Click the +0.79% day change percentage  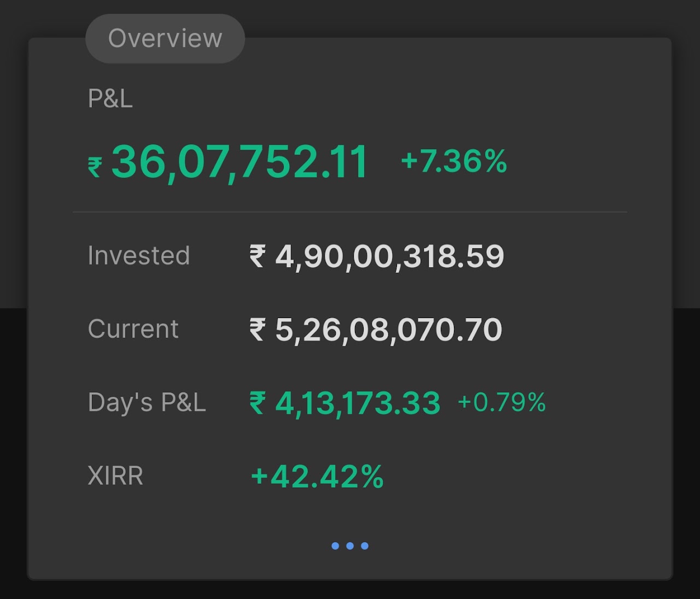pos(501,402)
